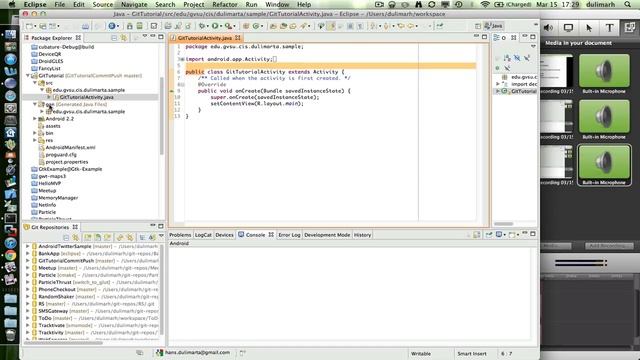Open the Android SDK Manager icon
Viewport: 640px width, 360px height.
click(129, 26)
